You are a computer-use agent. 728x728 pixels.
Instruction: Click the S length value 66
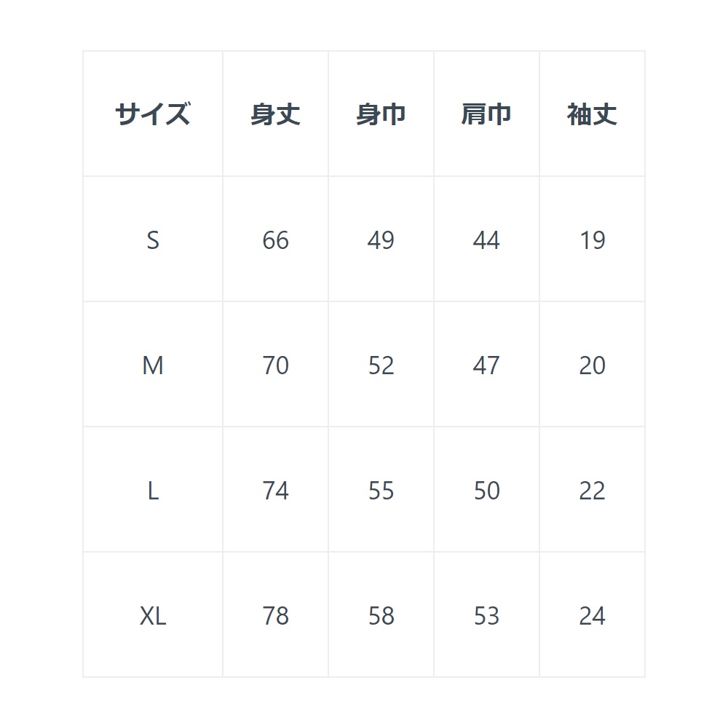pos(275,240)
